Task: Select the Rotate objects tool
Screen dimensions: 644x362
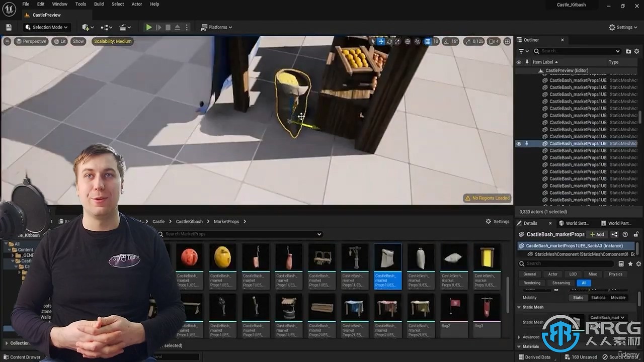Action: tap(389, 41)
